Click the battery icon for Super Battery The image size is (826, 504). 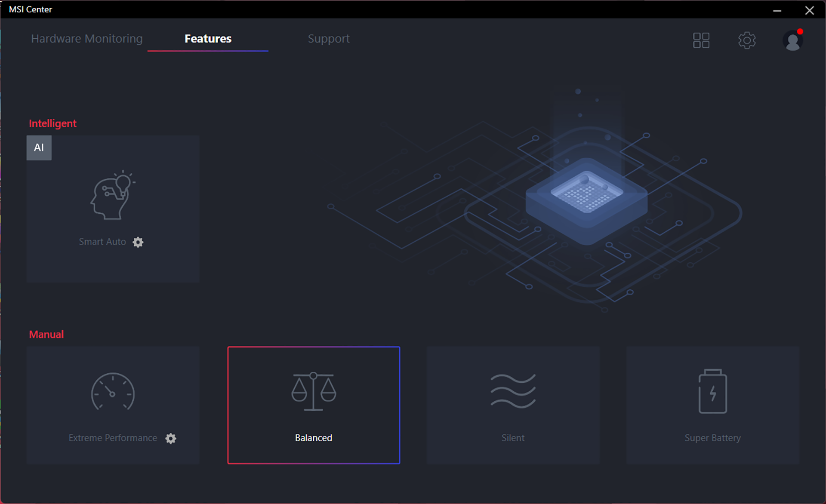pos(712,391)
